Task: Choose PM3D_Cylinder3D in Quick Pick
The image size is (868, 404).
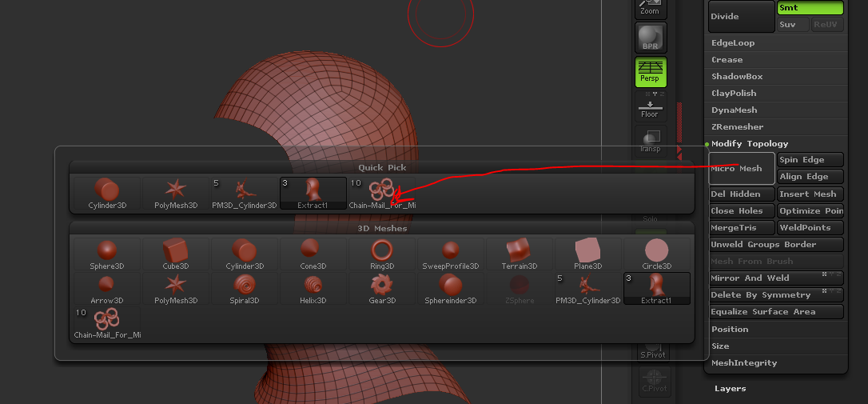Action: pyautogui.click(x=244, y=194)
